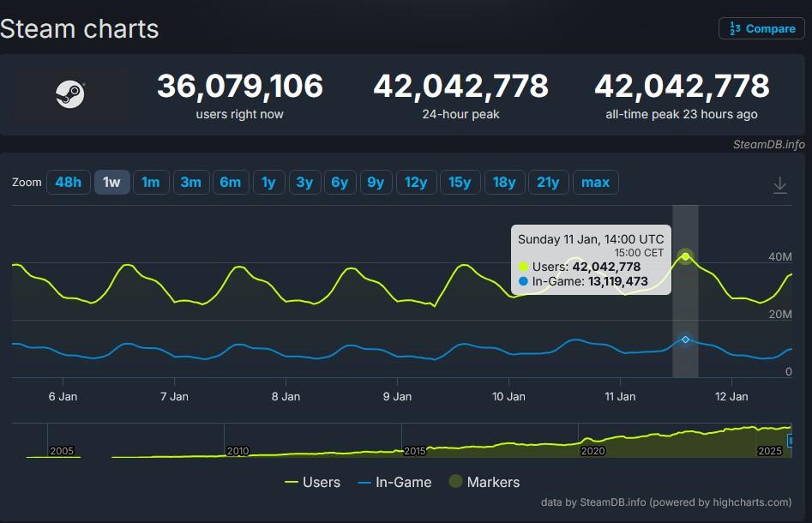Open the SteamDB.info link above the chart

coord(769,145)
